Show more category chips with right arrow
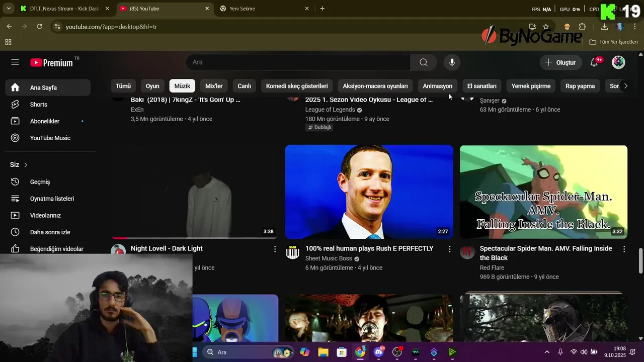This screenshot has height=362, width=644. (x=625, y=86)
